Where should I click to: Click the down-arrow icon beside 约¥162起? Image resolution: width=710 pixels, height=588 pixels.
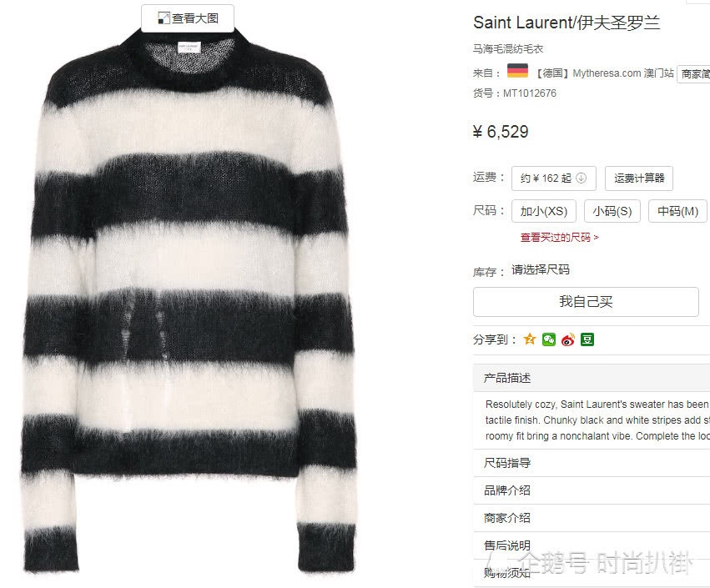[581, 178]
